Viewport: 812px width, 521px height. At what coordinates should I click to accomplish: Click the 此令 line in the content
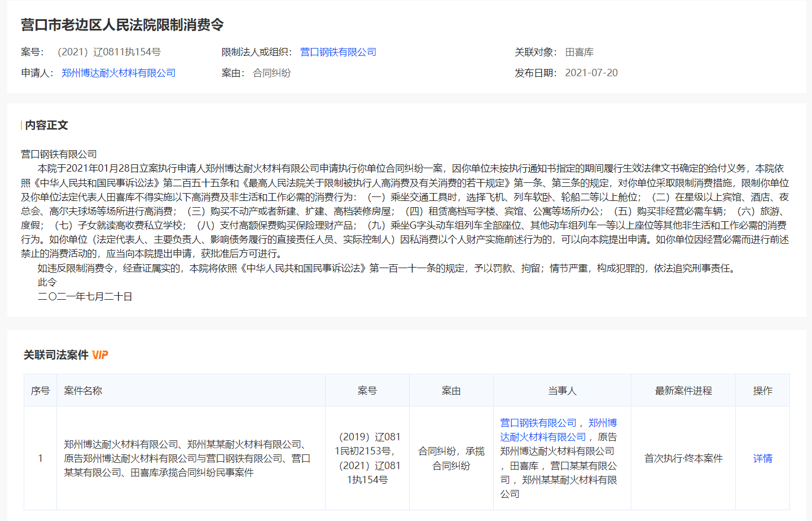47,282
